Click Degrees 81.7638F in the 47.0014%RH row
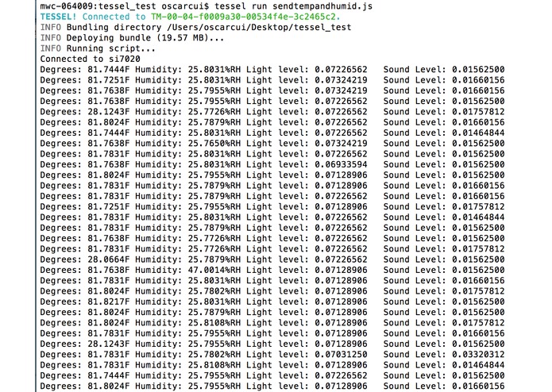This screenshot has width=552, height=392. click(109, 270)
